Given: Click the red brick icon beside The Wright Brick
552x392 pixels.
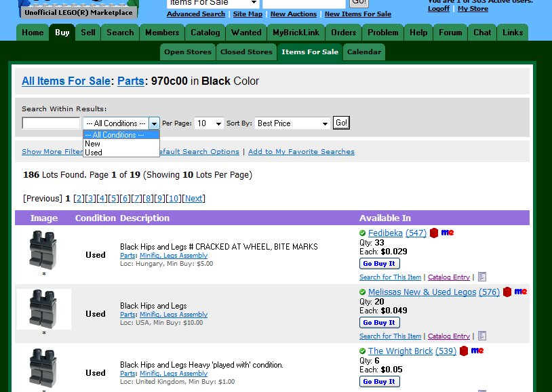Looking at the screenshot, I should (463, 351).
